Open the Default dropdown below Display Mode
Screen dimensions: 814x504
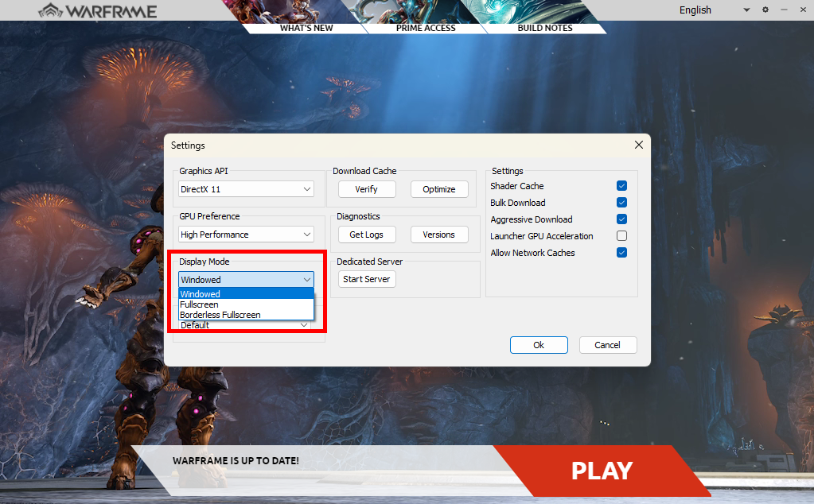click(246, 325)
